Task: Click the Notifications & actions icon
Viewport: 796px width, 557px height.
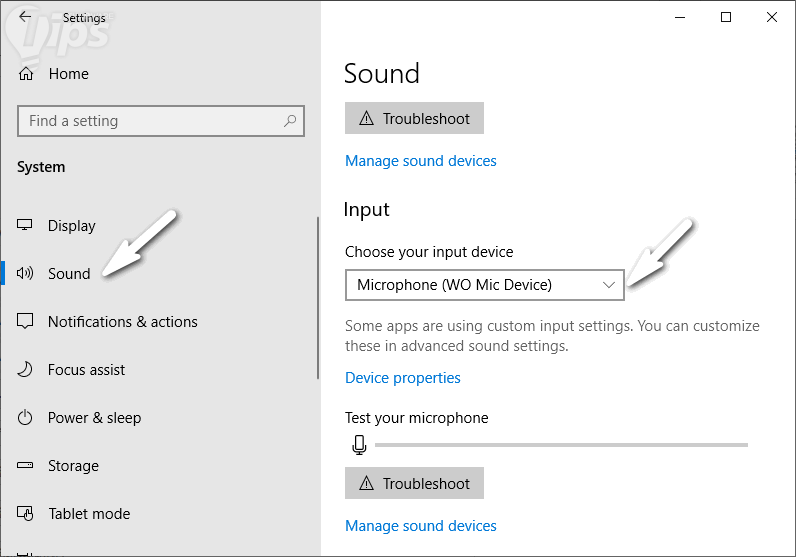Action: [x=26, y=322]
